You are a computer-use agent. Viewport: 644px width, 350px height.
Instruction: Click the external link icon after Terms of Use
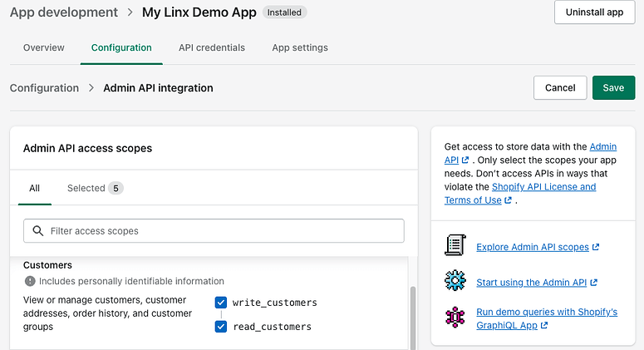[509, 200]
